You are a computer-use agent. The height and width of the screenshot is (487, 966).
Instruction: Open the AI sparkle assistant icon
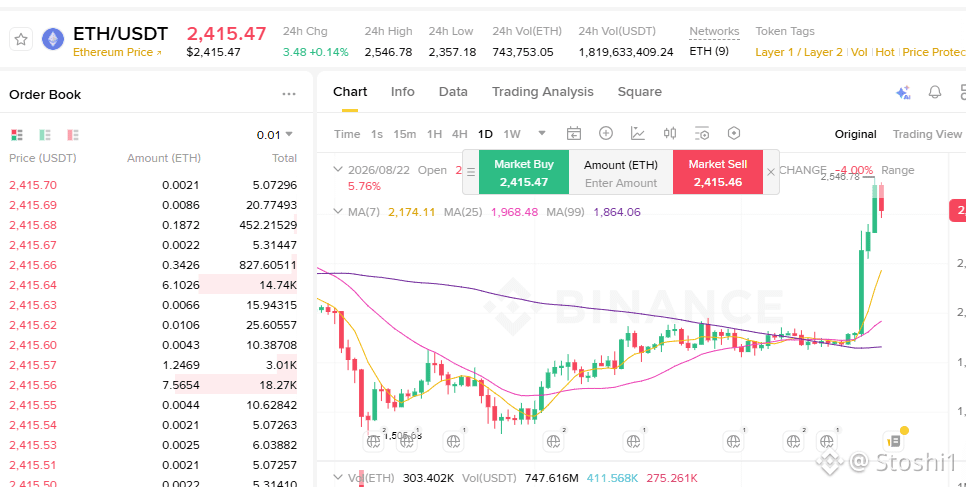(903, 92)
